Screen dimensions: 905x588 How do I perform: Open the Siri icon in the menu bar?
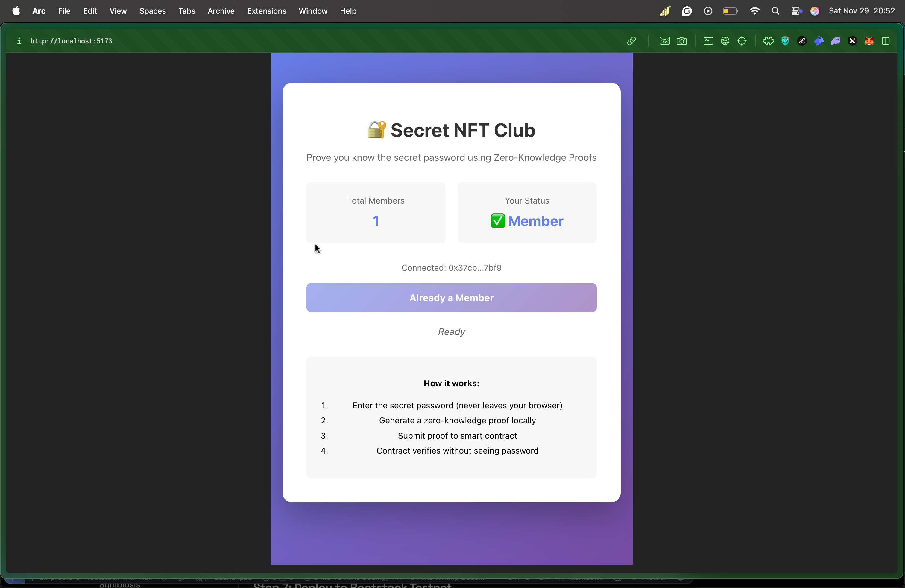click(x=815, y=11)
